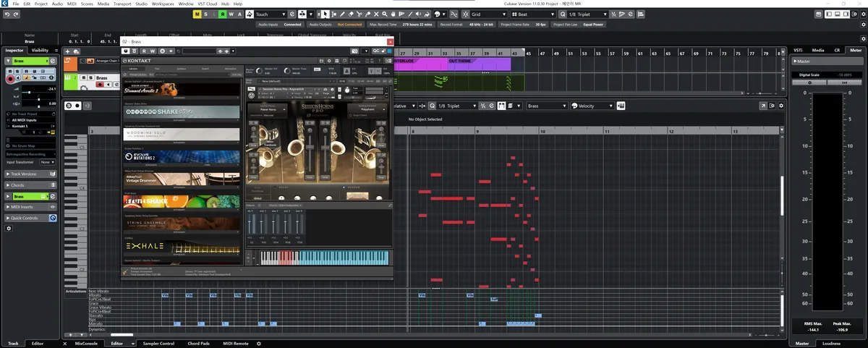The image size is (868, 348).
Task: Click the Exhale library banner in Kontakt
Action: pos(181,247)
